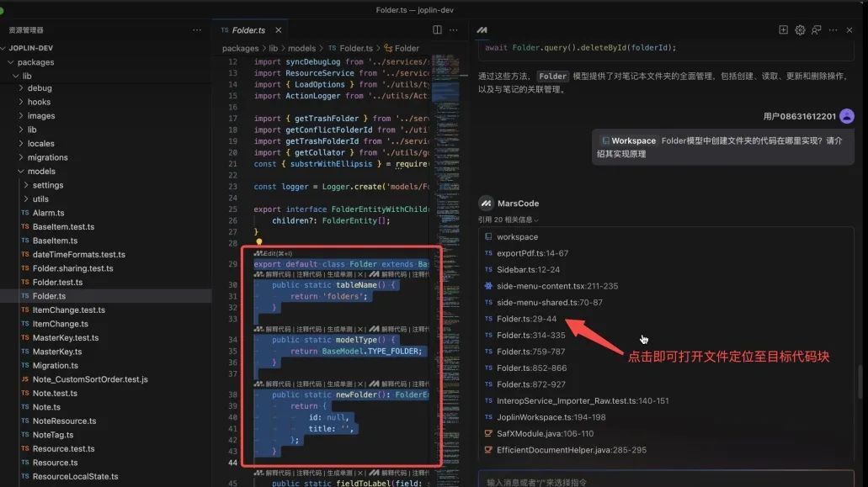
Task: Open Alarm.ts in the explorer
Action: [x=48, y=213]
